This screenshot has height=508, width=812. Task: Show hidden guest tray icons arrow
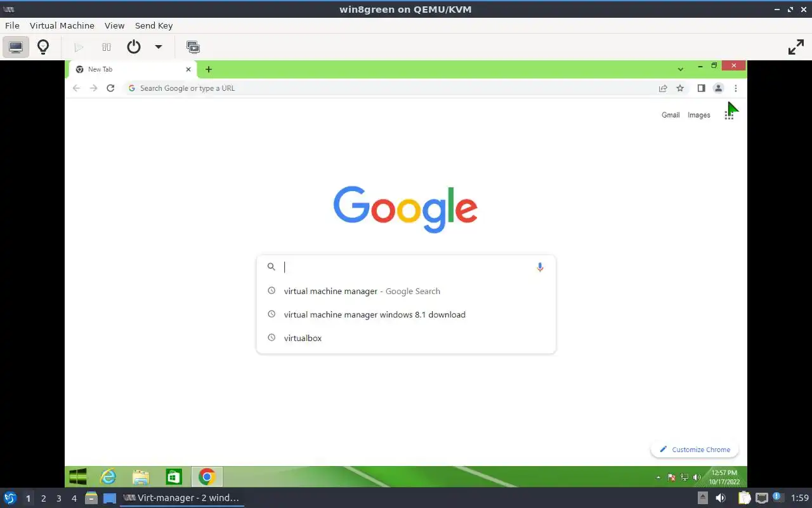[658, 478]
